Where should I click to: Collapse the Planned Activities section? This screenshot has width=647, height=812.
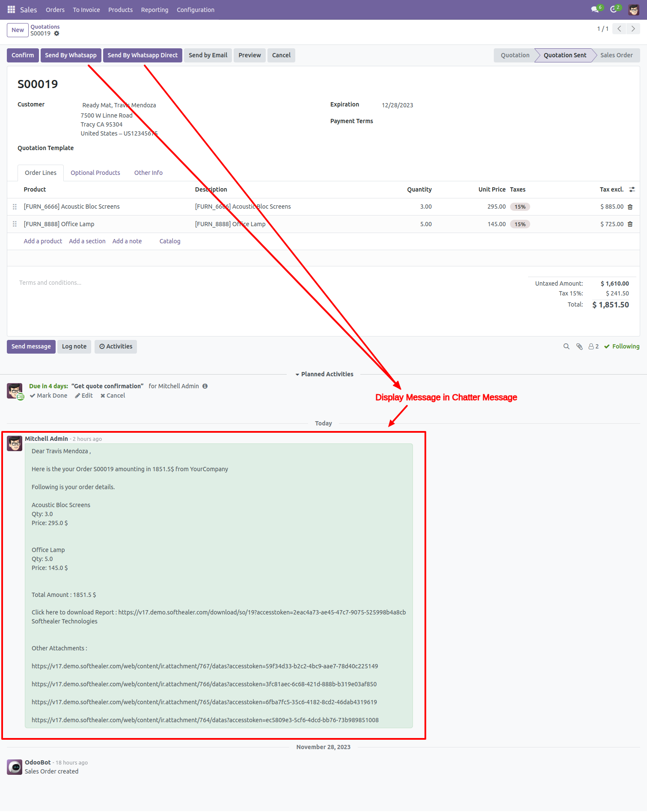click(324, 374)
